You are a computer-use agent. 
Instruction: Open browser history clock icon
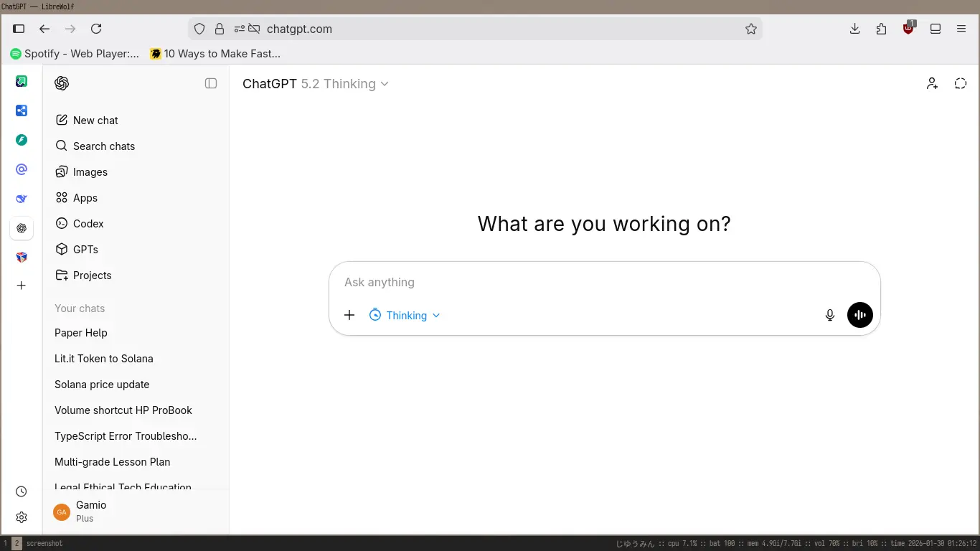22,491
